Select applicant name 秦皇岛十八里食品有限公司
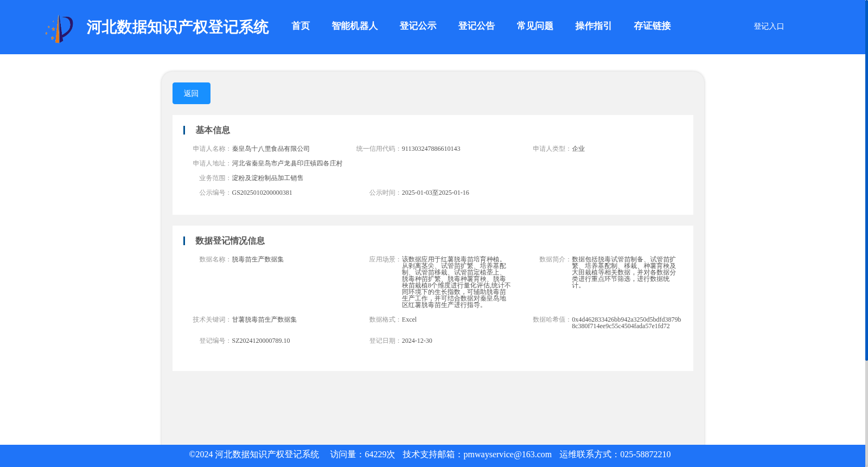The width and height of the screenshot is (868, 467). (271, 149)
